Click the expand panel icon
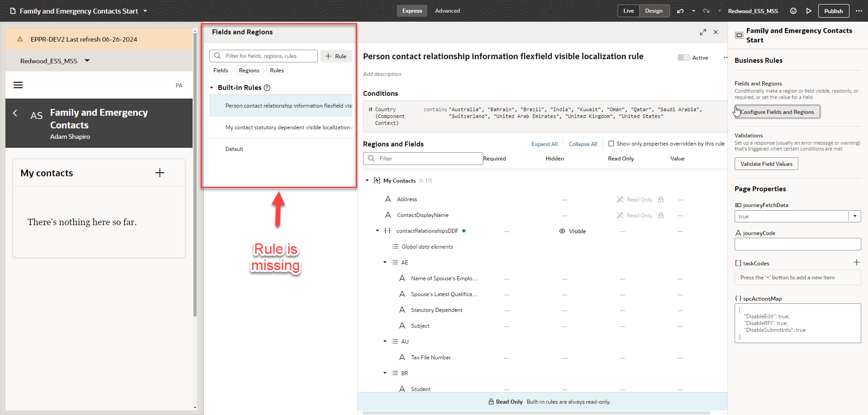This screenshot has height=415, width=868. (x=703, y=32)
